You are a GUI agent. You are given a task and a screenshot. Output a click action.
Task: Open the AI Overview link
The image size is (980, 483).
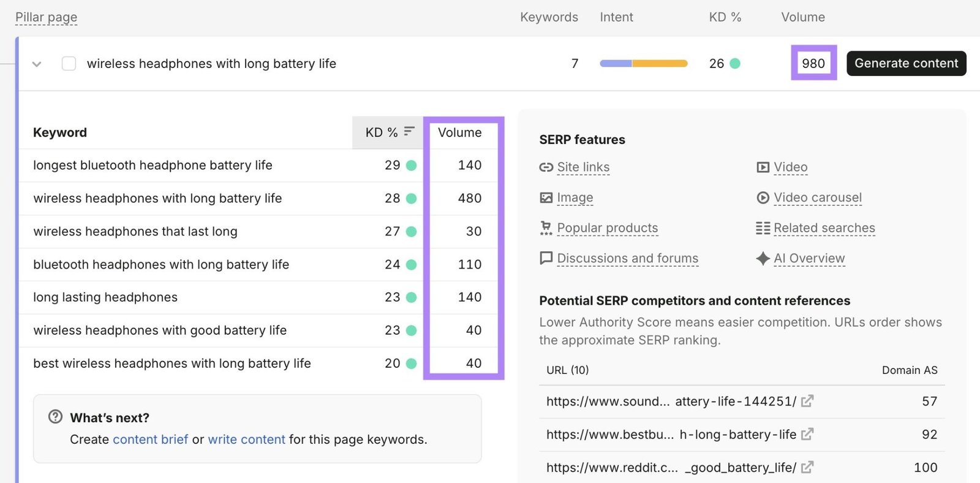(809, 258)
